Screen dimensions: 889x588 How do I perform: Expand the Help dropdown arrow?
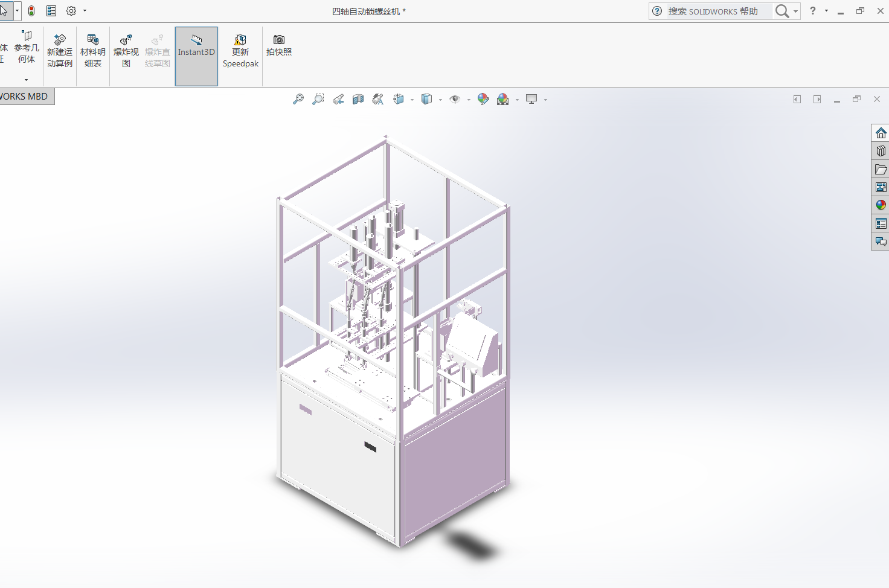point(826,11)
